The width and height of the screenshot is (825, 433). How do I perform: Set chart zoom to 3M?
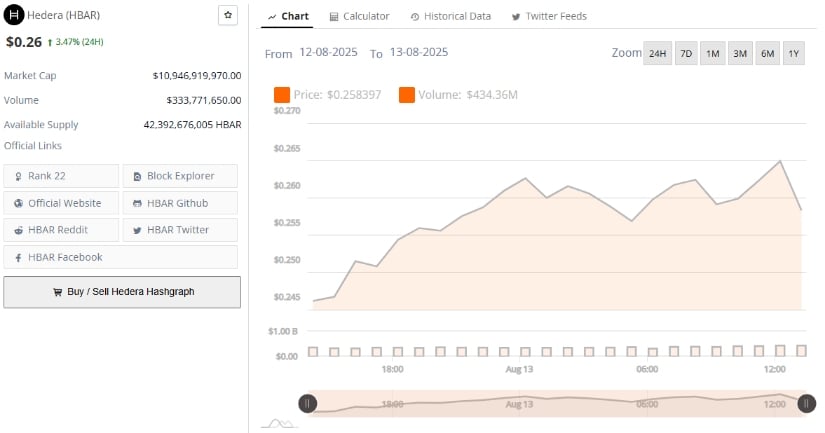click(740, 53)
